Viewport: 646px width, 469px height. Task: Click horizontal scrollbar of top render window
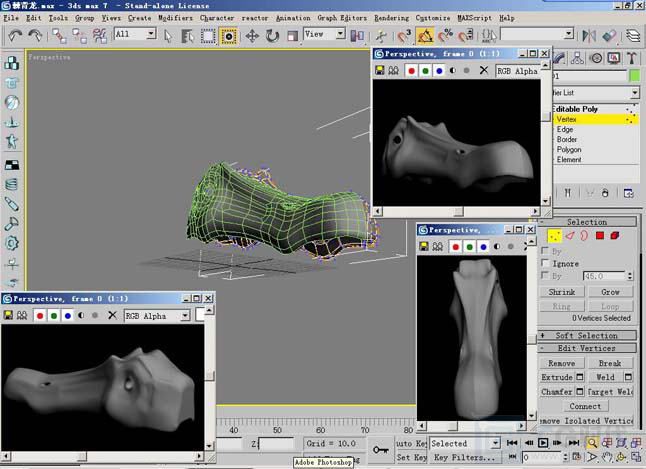point(458,211)
